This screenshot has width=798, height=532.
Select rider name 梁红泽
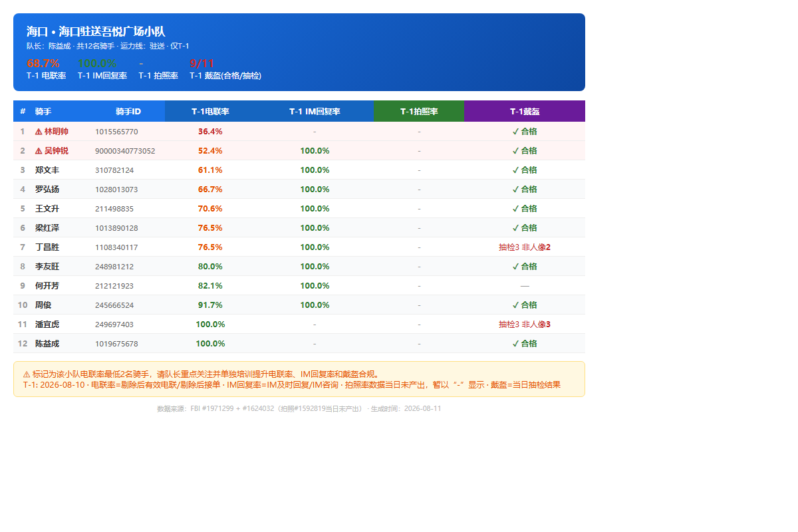point(47,228)
